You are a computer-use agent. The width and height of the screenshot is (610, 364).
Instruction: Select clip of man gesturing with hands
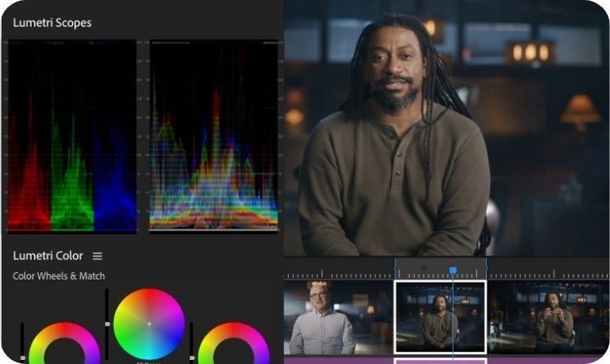pyautogui.click(x=548, y=318)
